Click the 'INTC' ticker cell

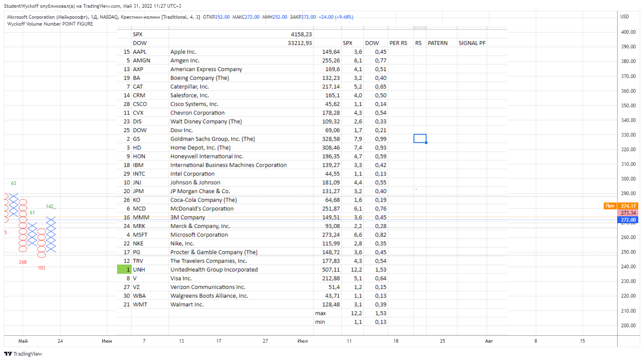(x=139, y=174)
